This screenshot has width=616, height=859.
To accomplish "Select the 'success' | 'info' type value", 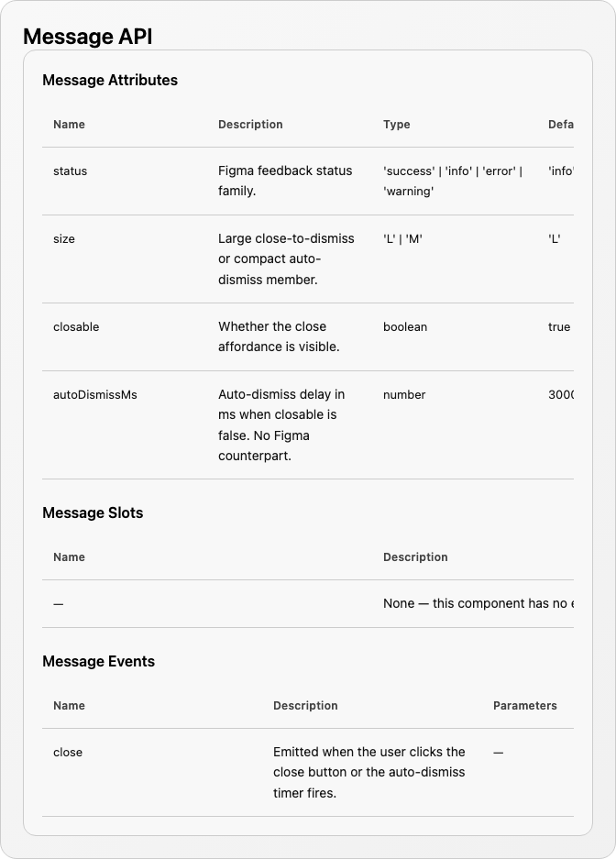I will click(x=453, y=181).
